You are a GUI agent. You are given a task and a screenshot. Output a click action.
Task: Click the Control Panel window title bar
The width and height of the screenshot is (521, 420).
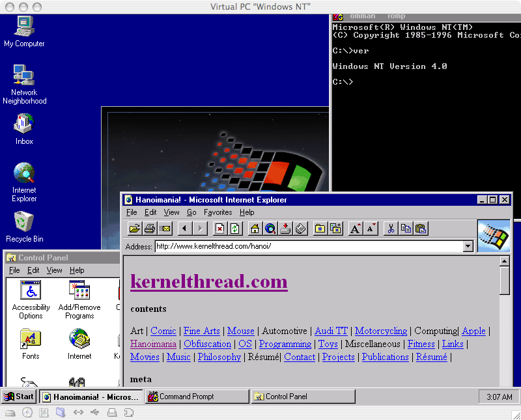(62, 258)
